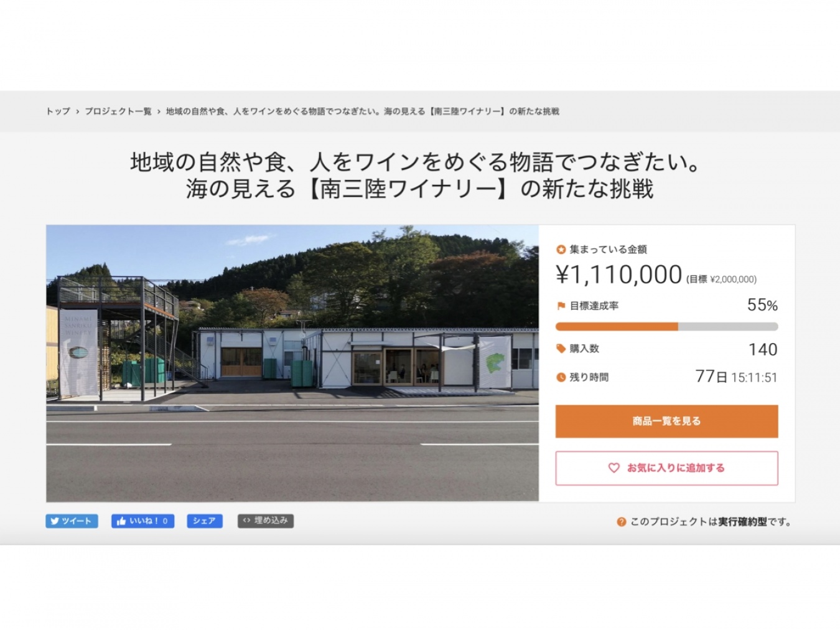Click the winery building project photo
Image resolution: width=840 pixels, height=630 pixels.
[292, 363]
